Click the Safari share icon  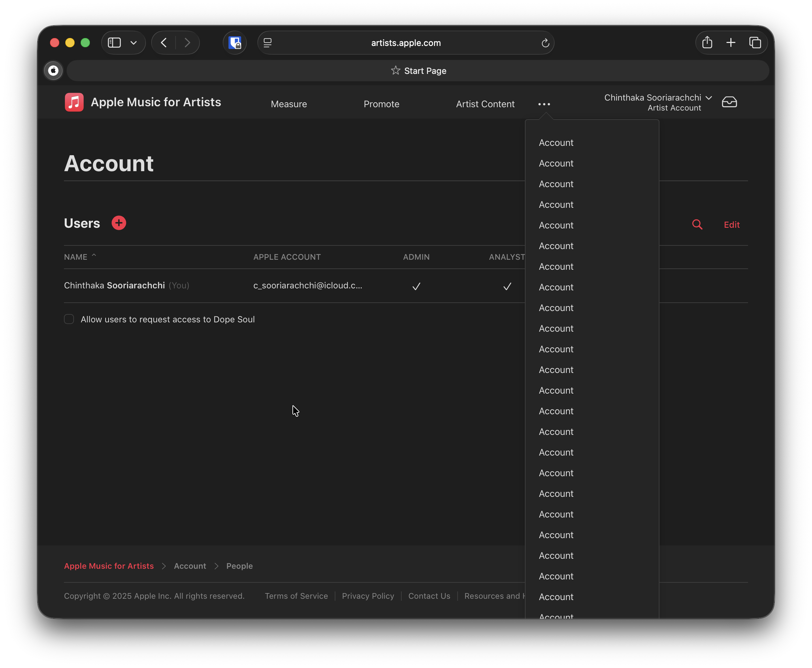[707, 43]
